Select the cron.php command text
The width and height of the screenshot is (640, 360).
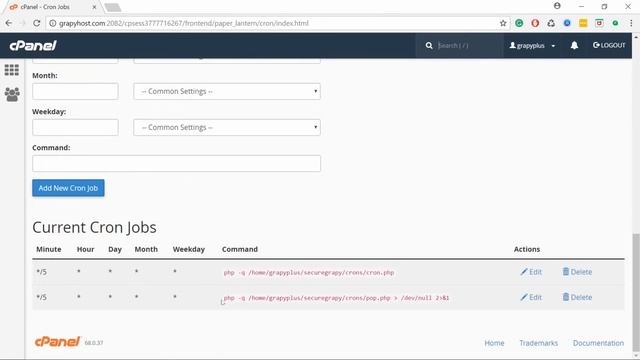pos(309,272)
